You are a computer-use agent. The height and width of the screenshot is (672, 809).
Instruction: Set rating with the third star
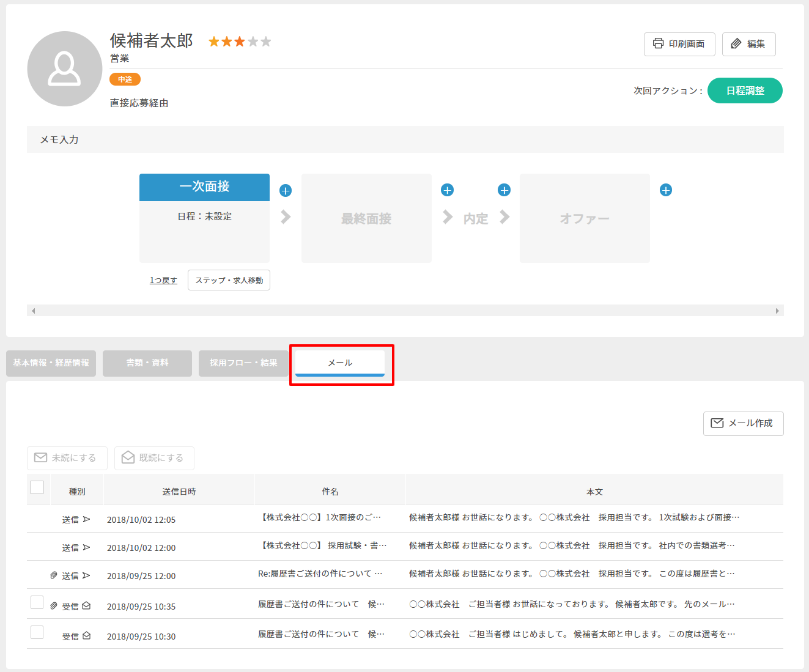pyautogui.click(x=240, y=42)
